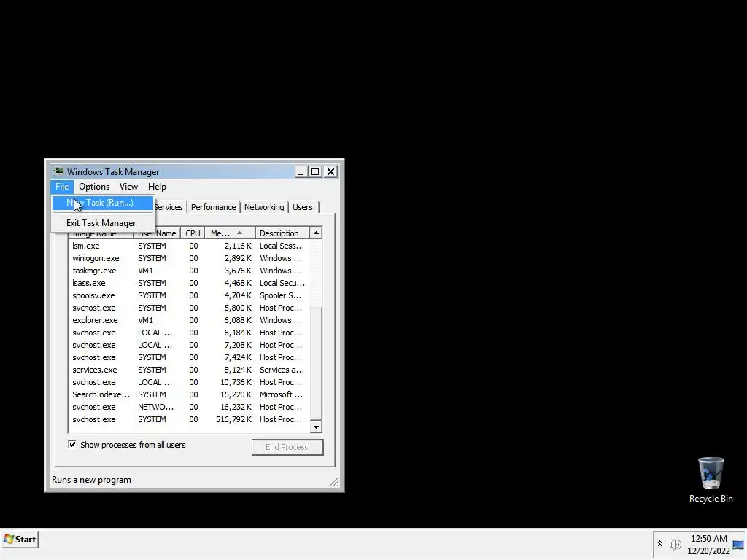Show hidden tray icons arrow
Screen dimensions: 747x560
659,543
